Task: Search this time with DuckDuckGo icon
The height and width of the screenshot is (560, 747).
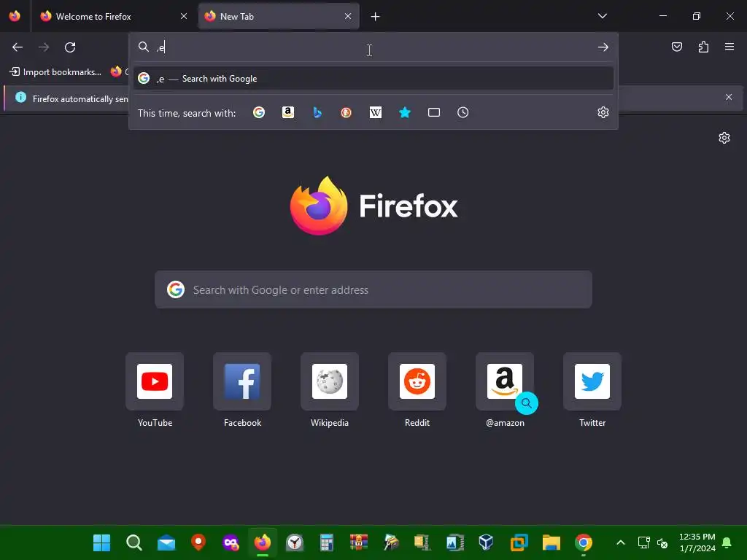Action: tap(347, 112)
